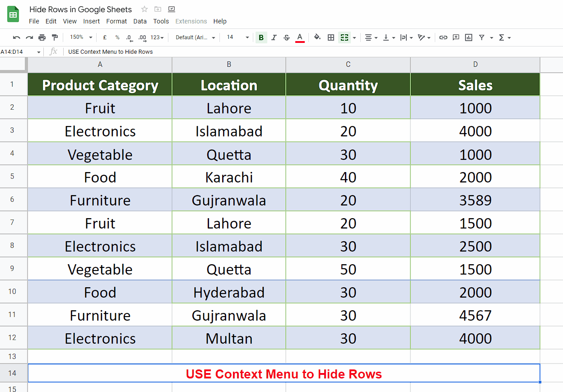
Task: Open the fill color paint bucket
Action: pos(317,37)
